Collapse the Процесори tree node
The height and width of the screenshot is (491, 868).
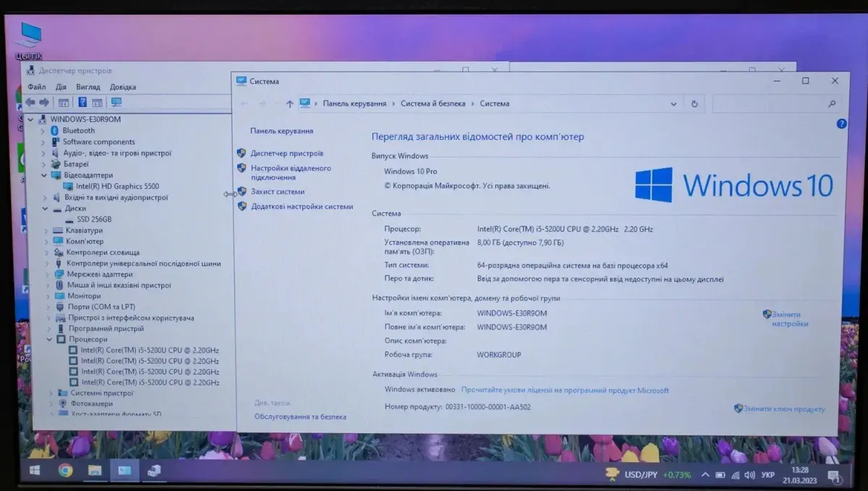(x=49, y=339)
